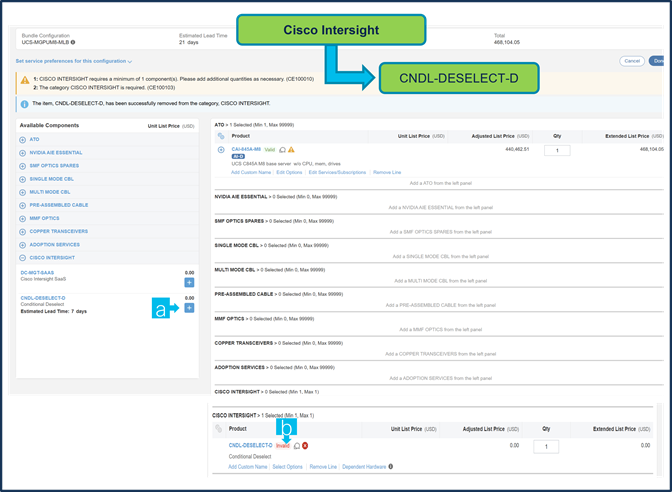The image size is (672, 492).
Task: Click the yellow warning triangle in alert banner
Action: [25, 80]
